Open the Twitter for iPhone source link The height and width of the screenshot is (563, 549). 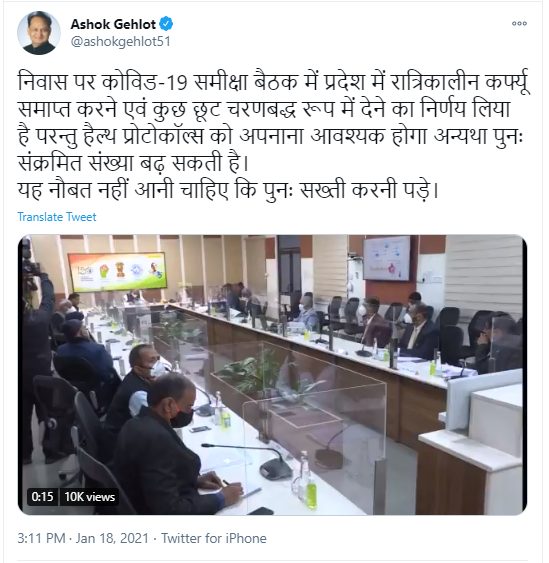coord(214,538)
